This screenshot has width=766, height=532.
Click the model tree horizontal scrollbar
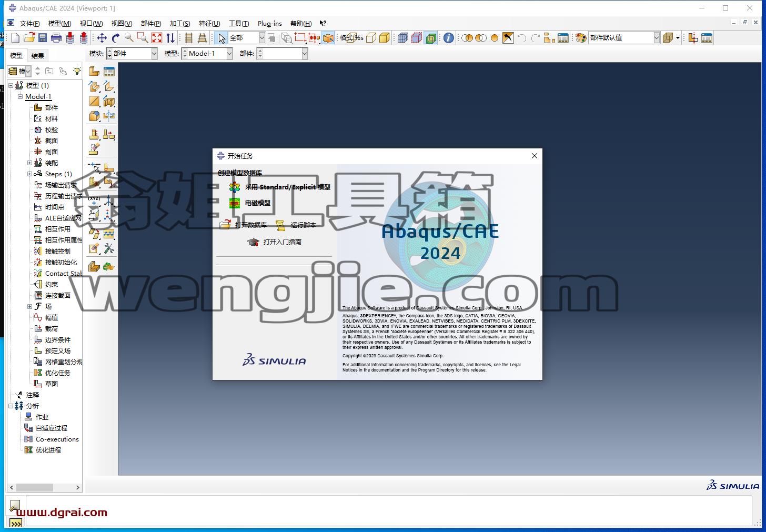click(44, 487)
